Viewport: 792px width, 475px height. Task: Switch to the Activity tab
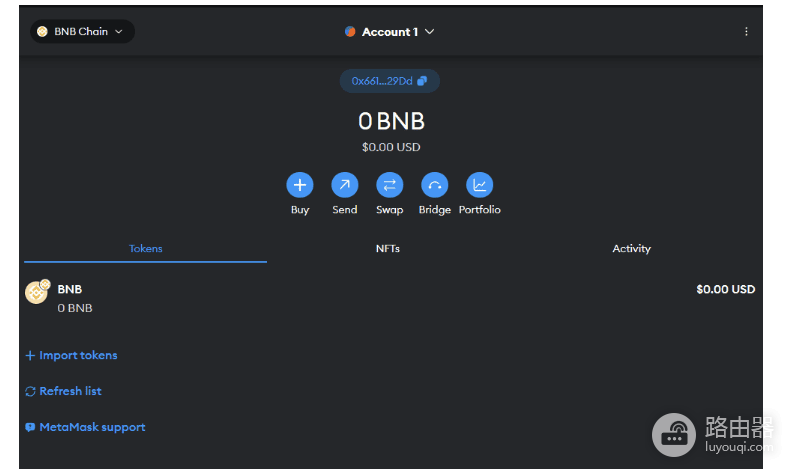631,249
